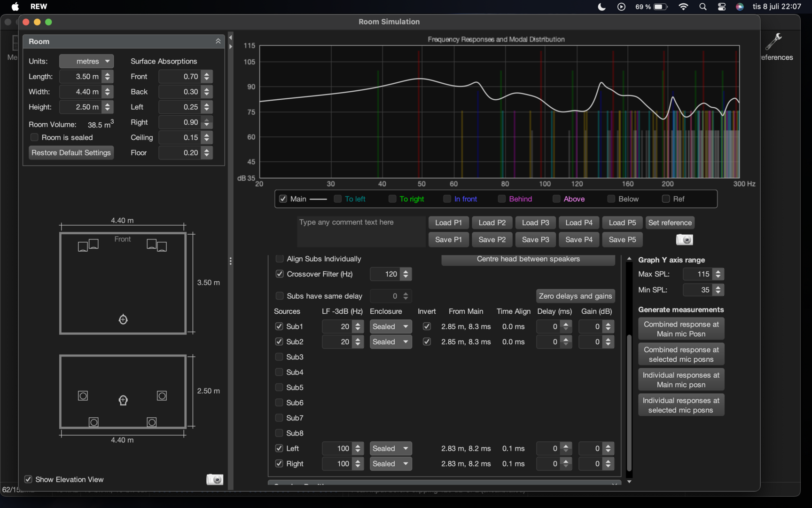Screen dimensions: 812x508
Task: Click the Zero delays and gains button
Action: pos(575,296)
